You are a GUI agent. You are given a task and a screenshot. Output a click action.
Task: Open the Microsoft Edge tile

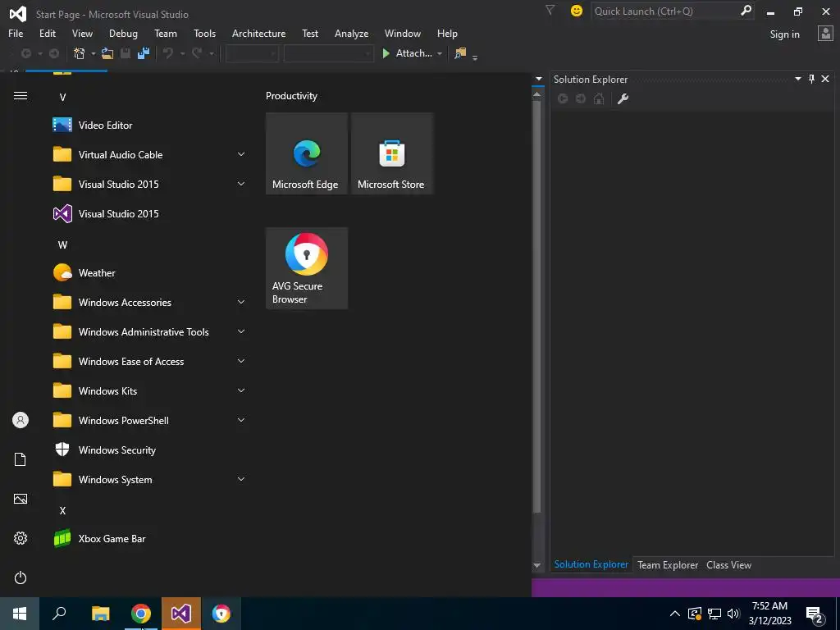[x=307, y=153]
